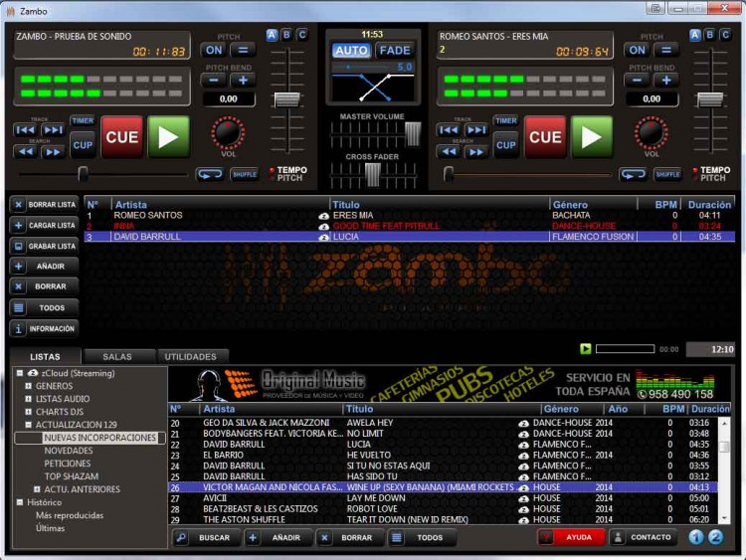Increase pitch bend on right deck
Image resolution: width=746 pixels, height=560 pixels.
click(x=666, y=81)
